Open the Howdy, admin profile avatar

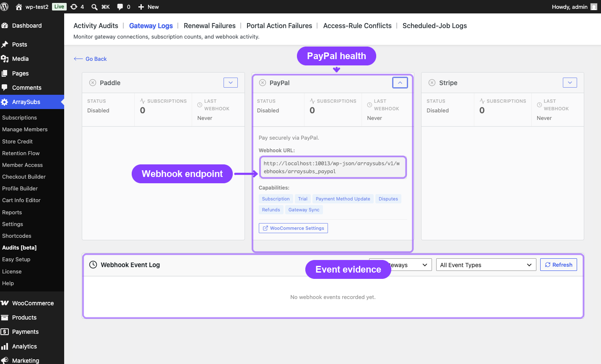point(593,7)
